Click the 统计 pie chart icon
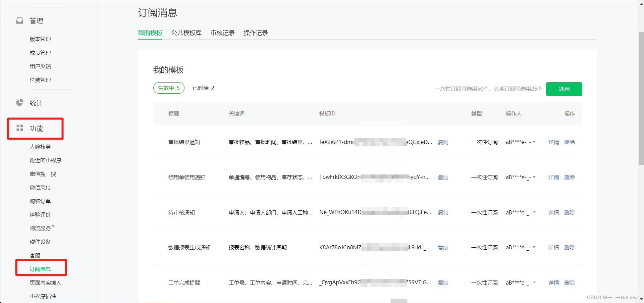This screenshot has width=644, height=303. click(x=20, y=103)
